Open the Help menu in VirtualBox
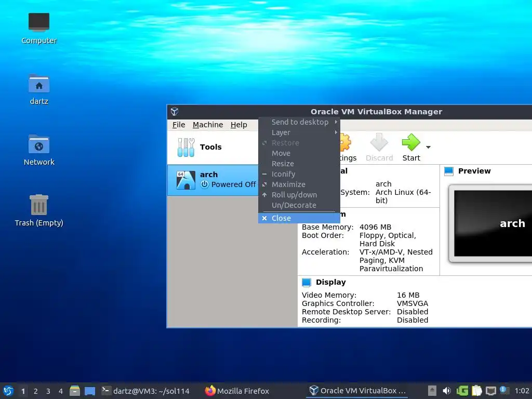 [x=239, y=125]
